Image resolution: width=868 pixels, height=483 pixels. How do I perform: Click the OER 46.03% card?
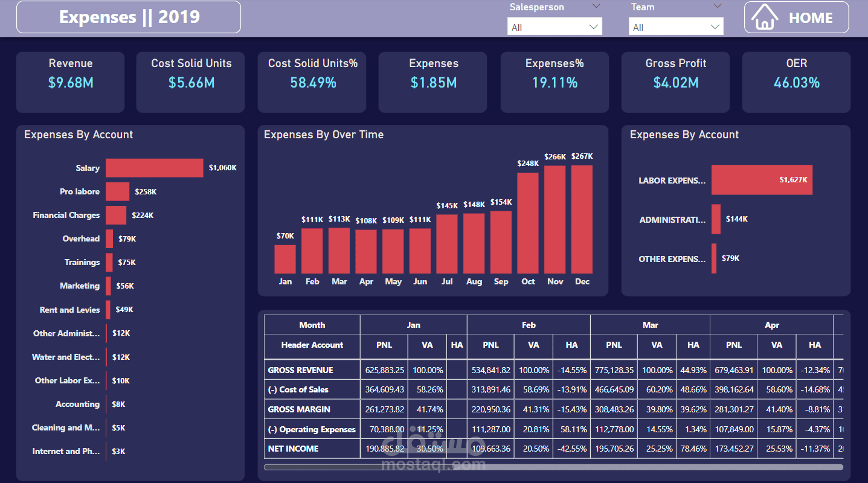point(796,82)
